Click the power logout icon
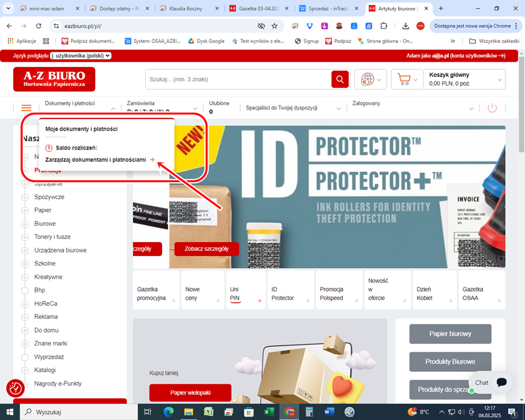525x420 pixels. [492, 108]
